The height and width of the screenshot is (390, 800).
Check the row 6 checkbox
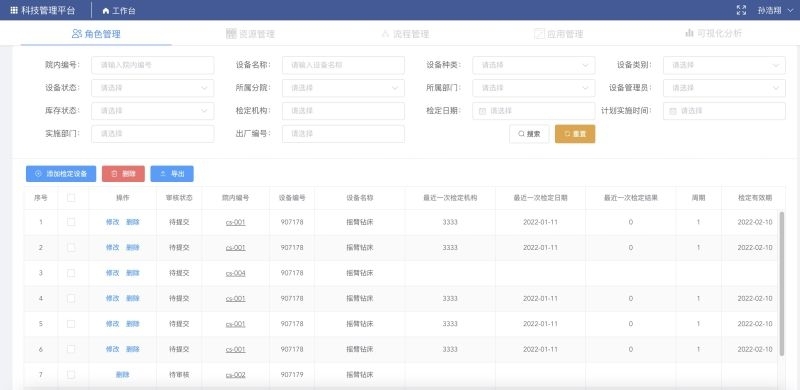[x=71, y=349]
